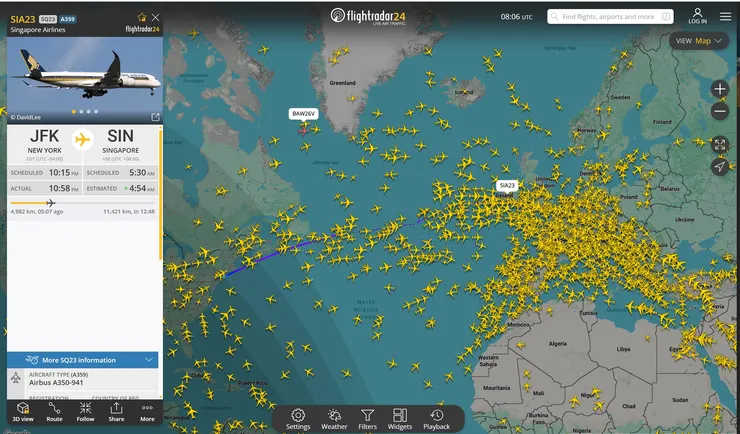Select the third photo carousel dot

coord(89,112)
